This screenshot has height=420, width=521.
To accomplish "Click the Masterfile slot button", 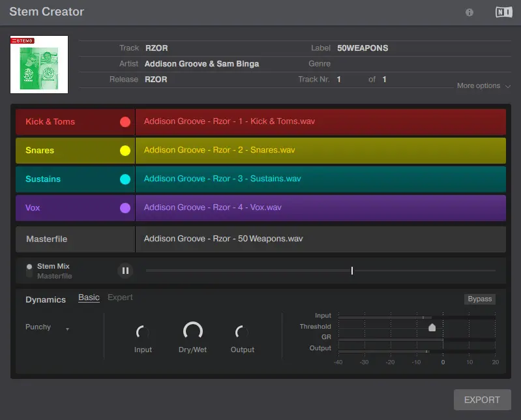I will point(75,239).
